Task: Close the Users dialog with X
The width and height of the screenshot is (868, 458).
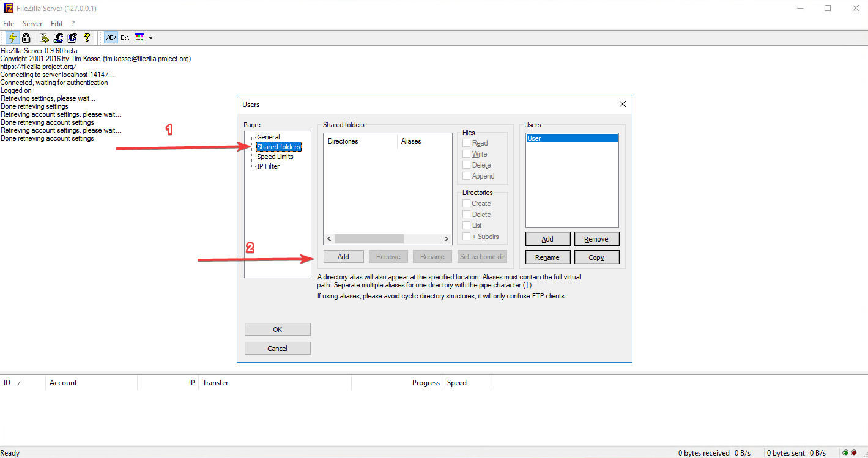Action: [623, 105]
